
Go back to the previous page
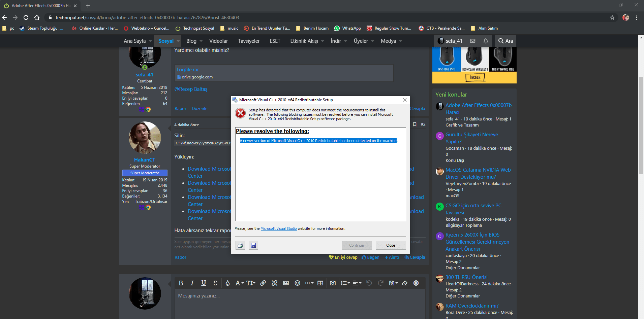click(4, 17)
